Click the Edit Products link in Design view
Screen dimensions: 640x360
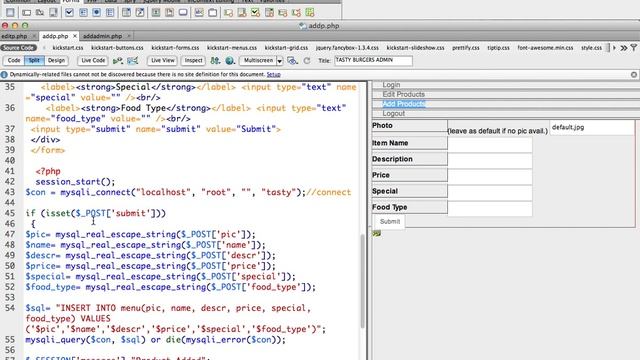click(x=403, y=94)
